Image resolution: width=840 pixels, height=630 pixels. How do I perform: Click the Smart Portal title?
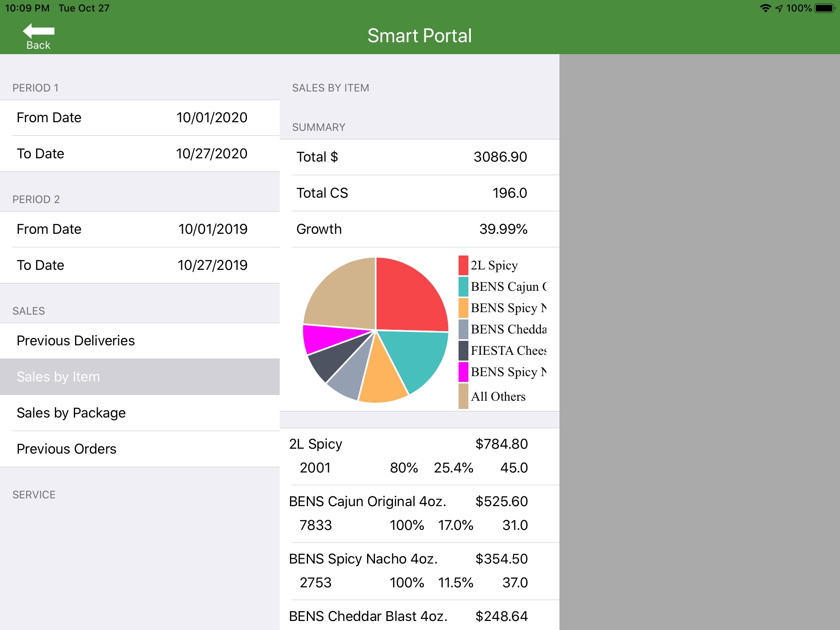tap(420, 36)
